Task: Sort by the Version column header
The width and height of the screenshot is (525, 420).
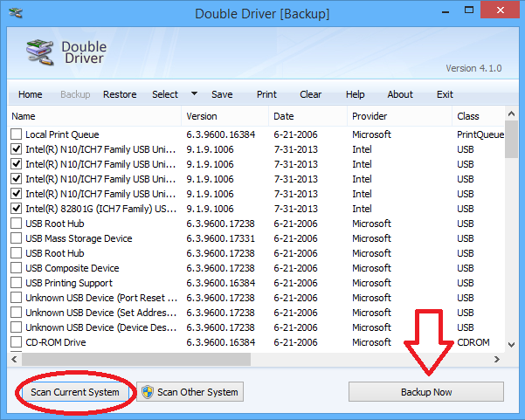Action: tap(225, 116)
